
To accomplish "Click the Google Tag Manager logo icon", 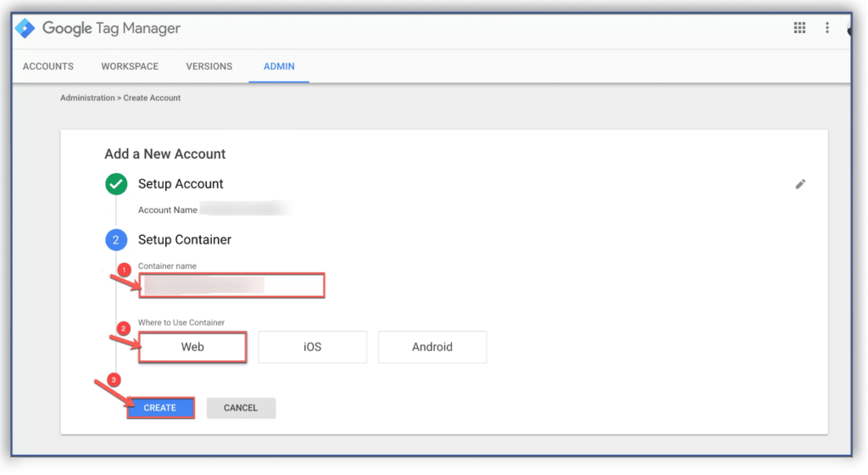I will click(25, 28).
